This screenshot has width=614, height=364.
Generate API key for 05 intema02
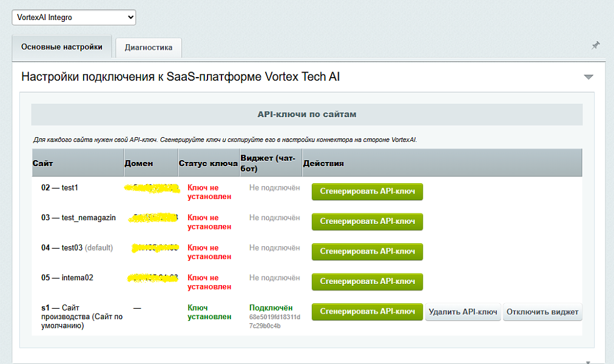pos(367,282)
